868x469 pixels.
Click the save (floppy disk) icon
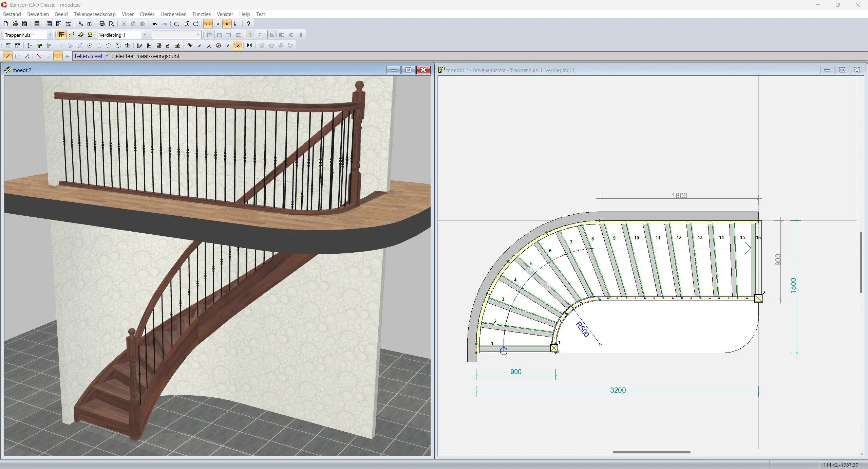tap(25, 24)
